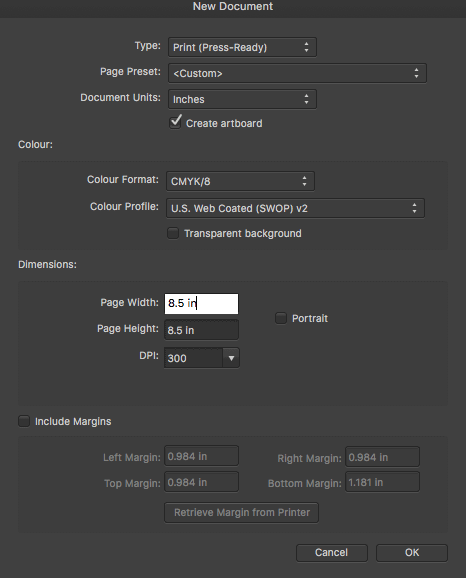Enable the Transparent background checkbox
This screenshot has height=578, width=466.
pos(173,233)
